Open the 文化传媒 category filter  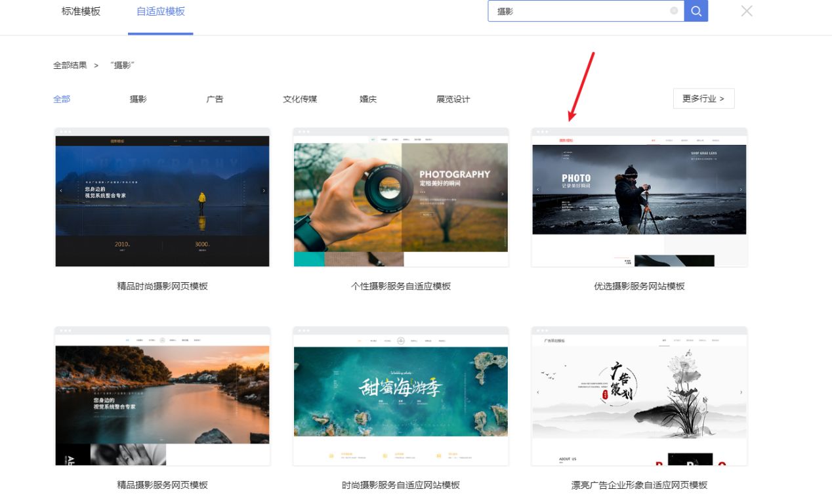coord(299,99)
